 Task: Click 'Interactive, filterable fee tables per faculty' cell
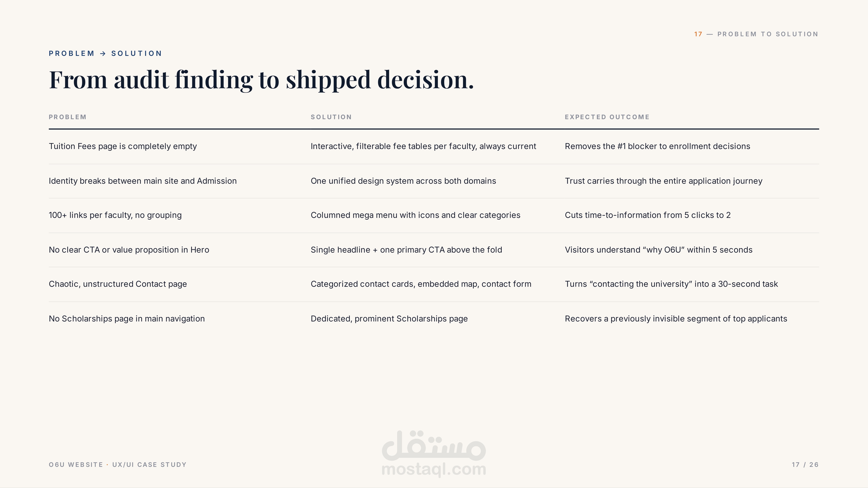(x=423, y=146)
